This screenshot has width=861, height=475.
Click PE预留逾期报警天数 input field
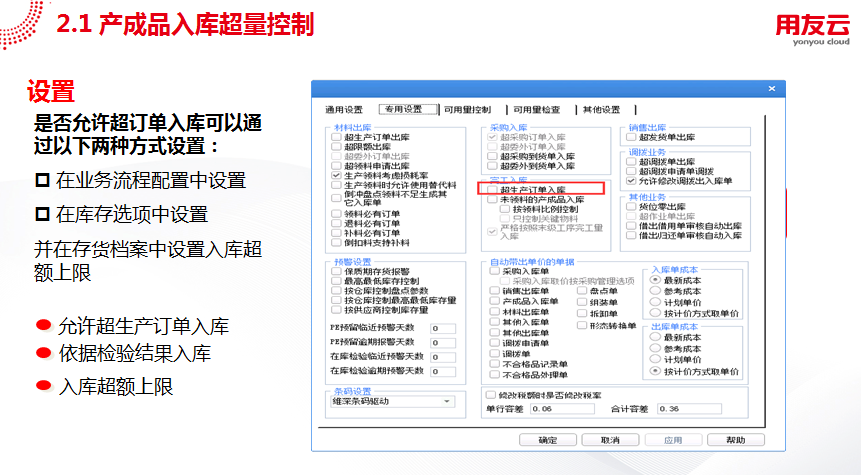(443, 343)
